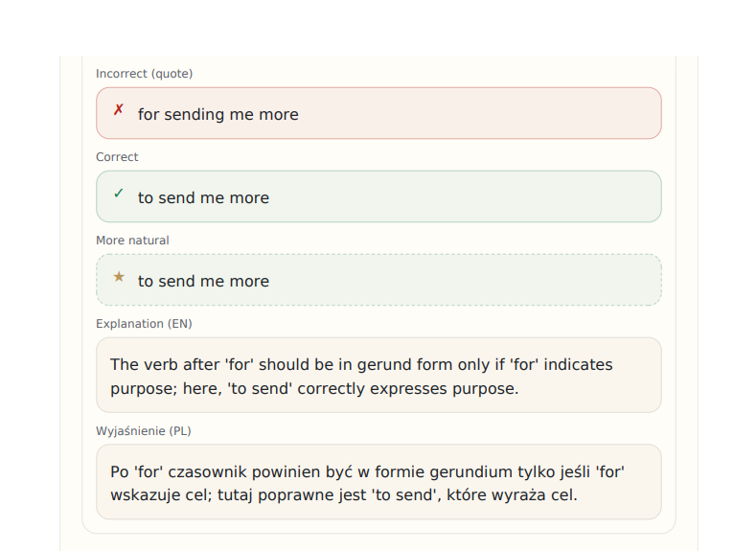Click the 'Incorrect (quote)' label
Image resolution: width=756 pixels, height=551 pixels.
144,74
